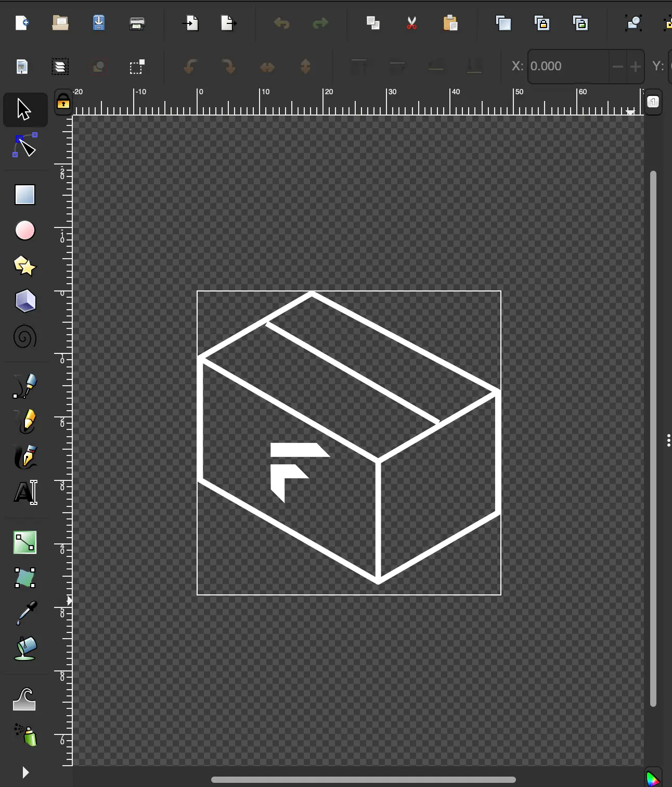672x787 pixels.
Task: Click the white F logo on the box
Action: pyautogui.click(x=299, y=472)
